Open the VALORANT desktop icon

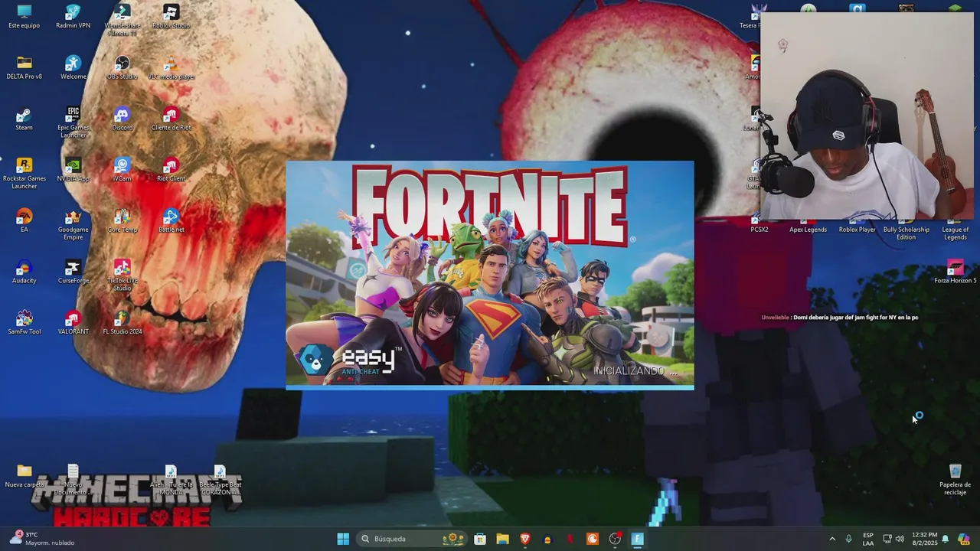(x=73, y=322)
